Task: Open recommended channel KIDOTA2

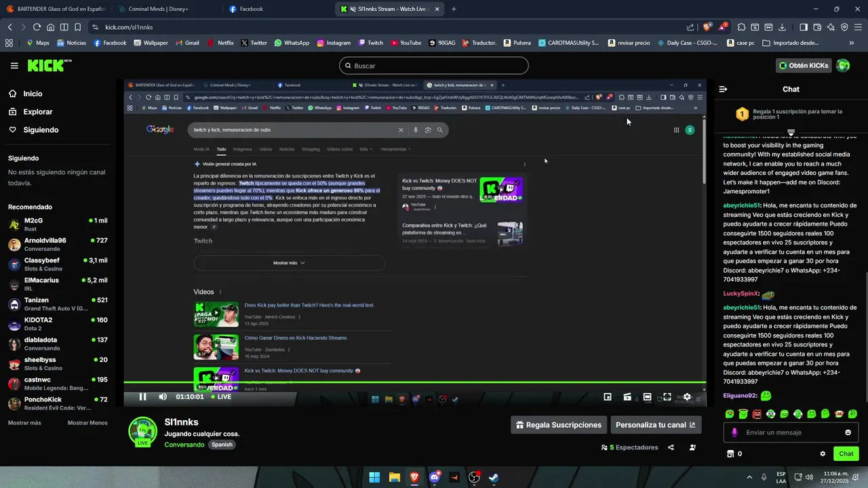Action: 58,324
